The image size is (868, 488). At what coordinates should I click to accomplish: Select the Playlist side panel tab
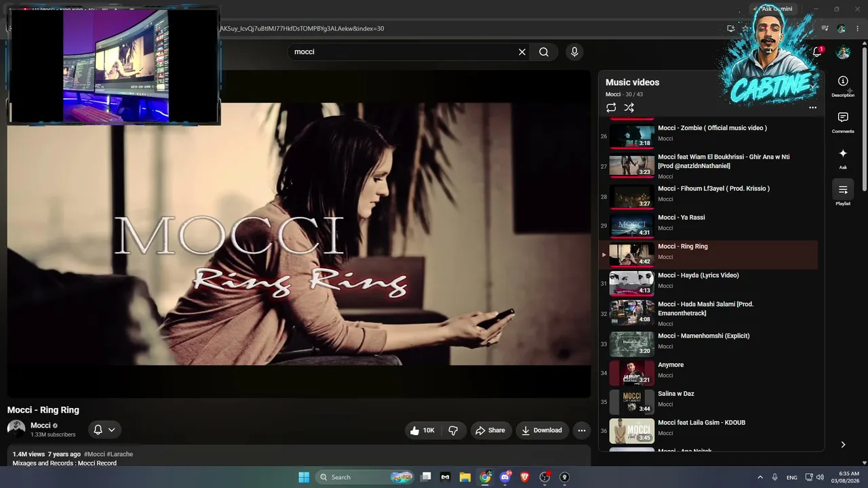point(843,194)
